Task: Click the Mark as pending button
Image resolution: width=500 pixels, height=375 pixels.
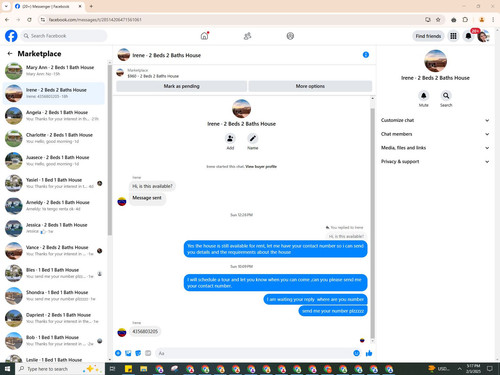Action: (x=181, y=86)
